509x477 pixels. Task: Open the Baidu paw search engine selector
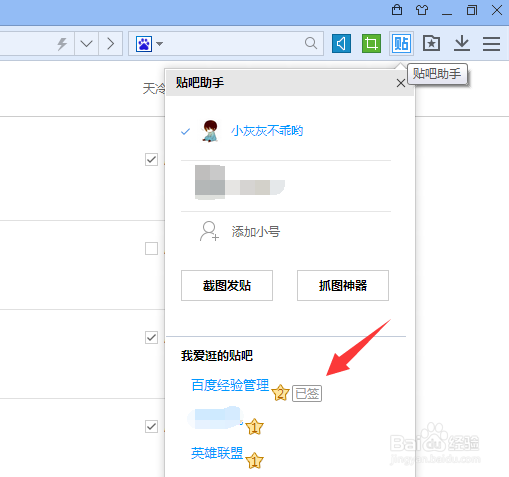[149, 44]
